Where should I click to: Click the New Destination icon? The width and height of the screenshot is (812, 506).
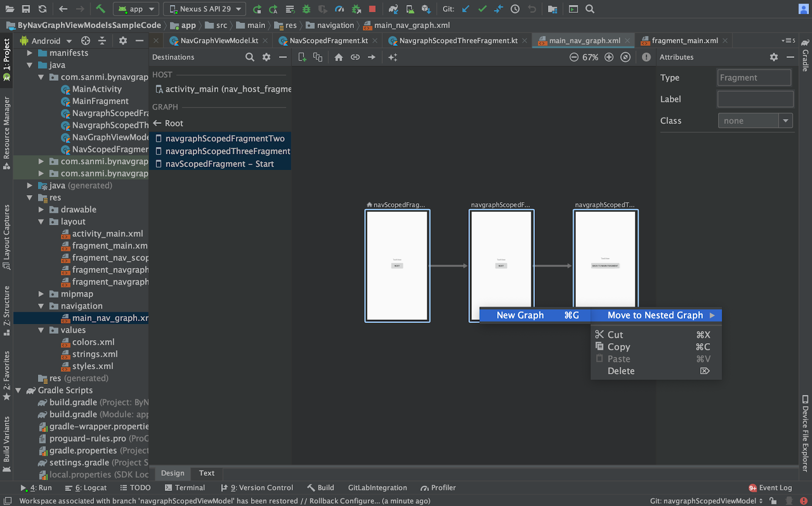coord(302,57)
